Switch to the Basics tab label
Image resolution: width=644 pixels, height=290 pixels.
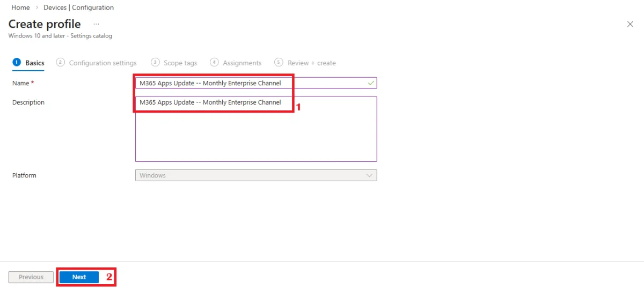[35, 63]
